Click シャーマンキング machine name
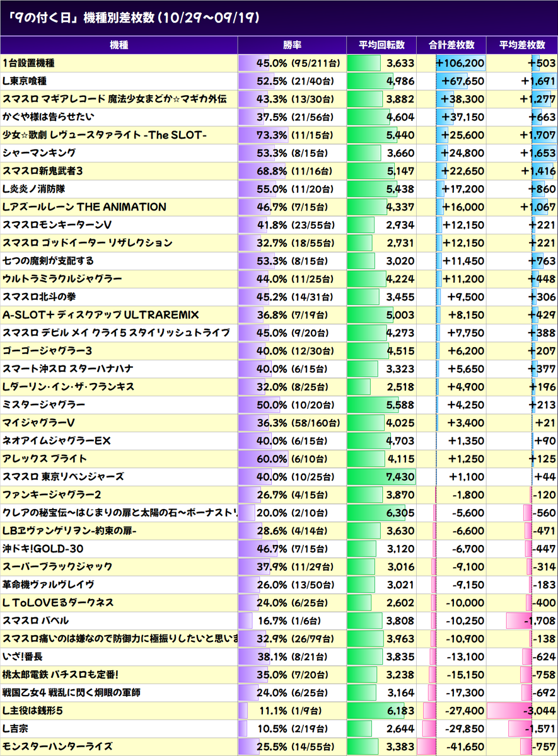558x756 pixels. click(x=39, y=153)
